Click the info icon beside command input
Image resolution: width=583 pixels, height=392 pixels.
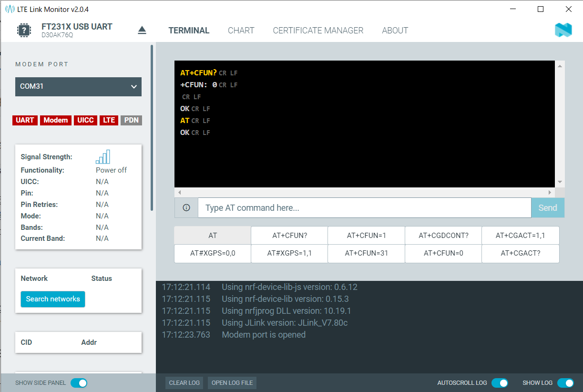coord(186,208)
